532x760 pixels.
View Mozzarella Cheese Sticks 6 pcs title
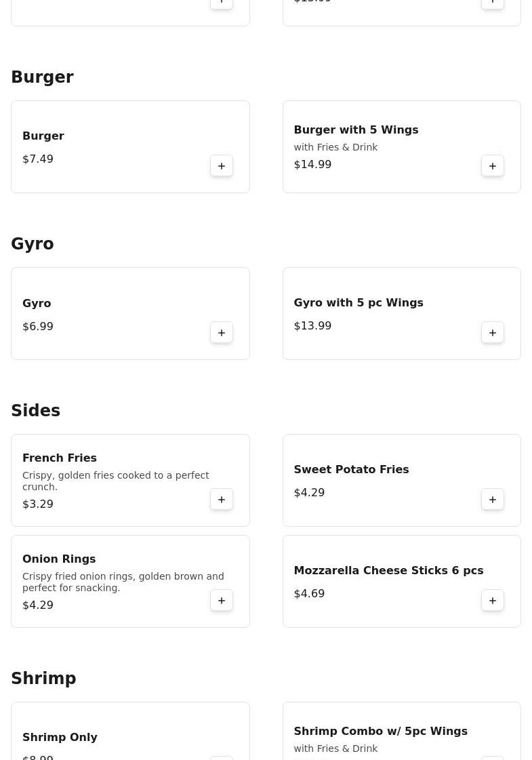pos(388,570)
